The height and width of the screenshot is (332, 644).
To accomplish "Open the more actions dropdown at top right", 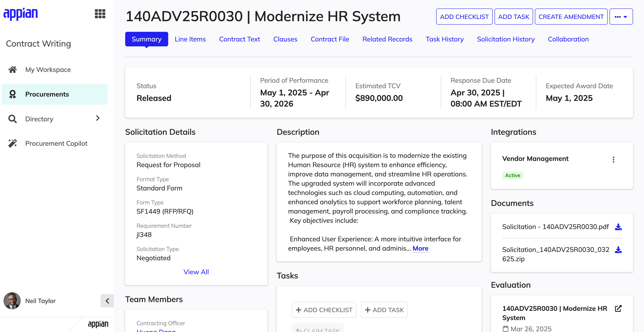I will [x=621, y=17].
